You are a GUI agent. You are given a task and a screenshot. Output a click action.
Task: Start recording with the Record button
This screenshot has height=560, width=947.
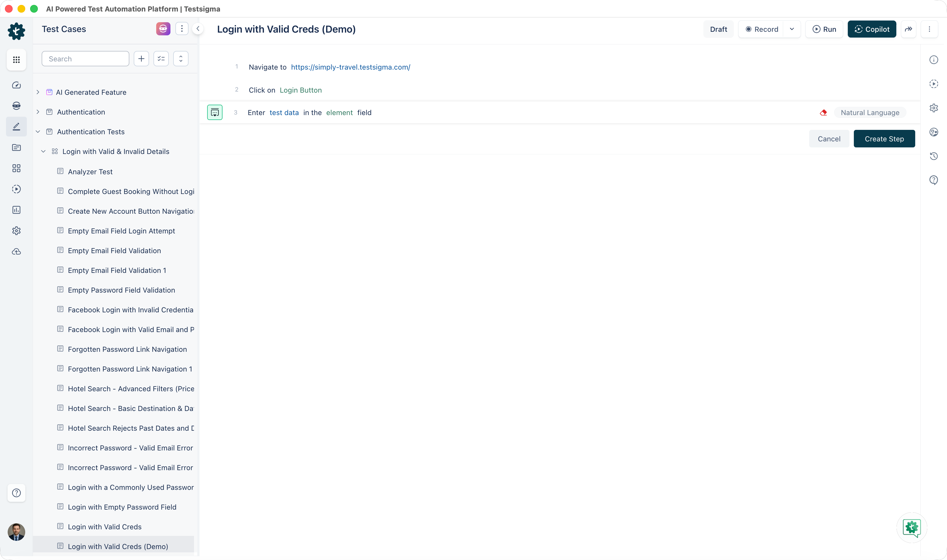762,29
